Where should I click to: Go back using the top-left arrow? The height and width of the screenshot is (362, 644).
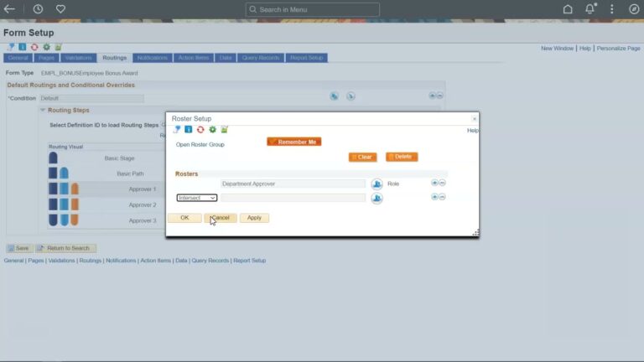9,8
